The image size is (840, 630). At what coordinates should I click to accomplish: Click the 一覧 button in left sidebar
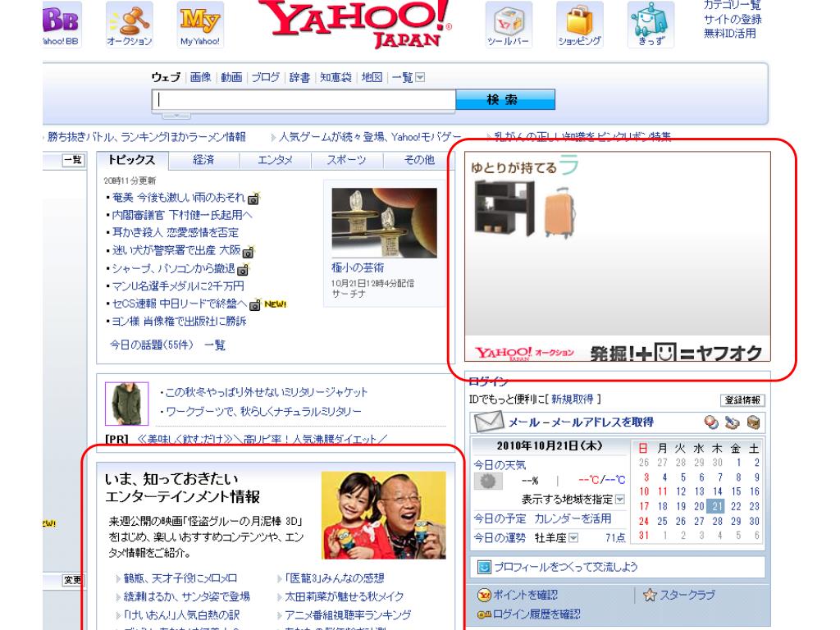coord(73,160)
